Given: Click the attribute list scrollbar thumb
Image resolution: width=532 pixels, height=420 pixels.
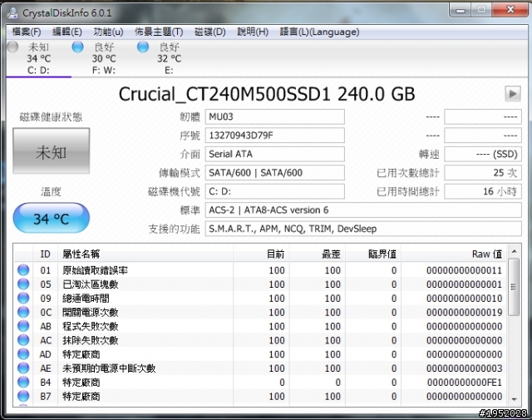Looking at the screenshot, I should pyautogui.click(x=514, y=287).
